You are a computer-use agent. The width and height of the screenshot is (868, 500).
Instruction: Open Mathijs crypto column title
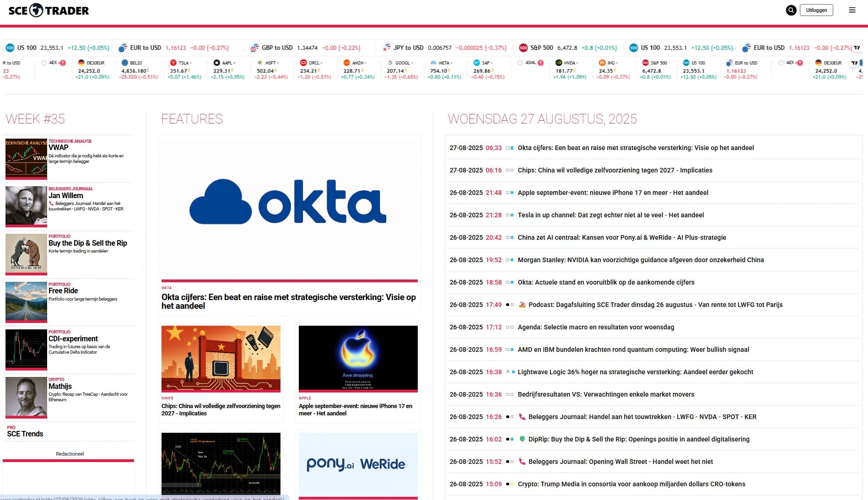(60, 386)
